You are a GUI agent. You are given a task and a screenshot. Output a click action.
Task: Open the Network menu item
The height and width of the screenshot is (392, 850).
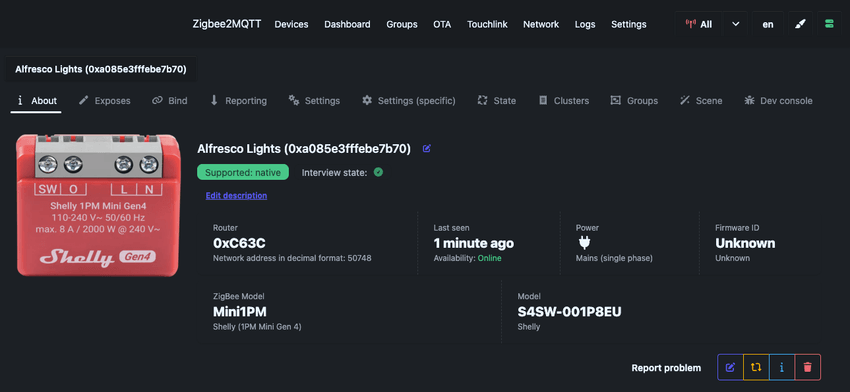click(541, 24)
